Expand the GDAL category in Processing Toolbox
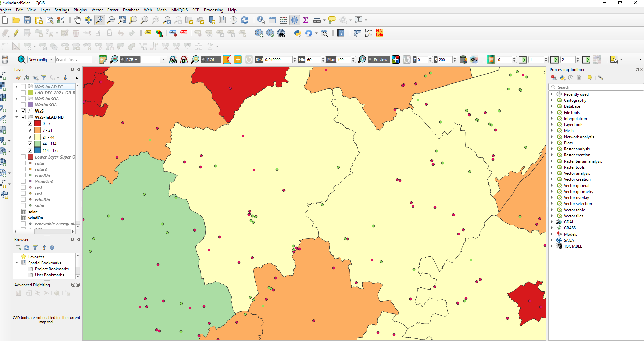The image size is (644, 341). 553,222
